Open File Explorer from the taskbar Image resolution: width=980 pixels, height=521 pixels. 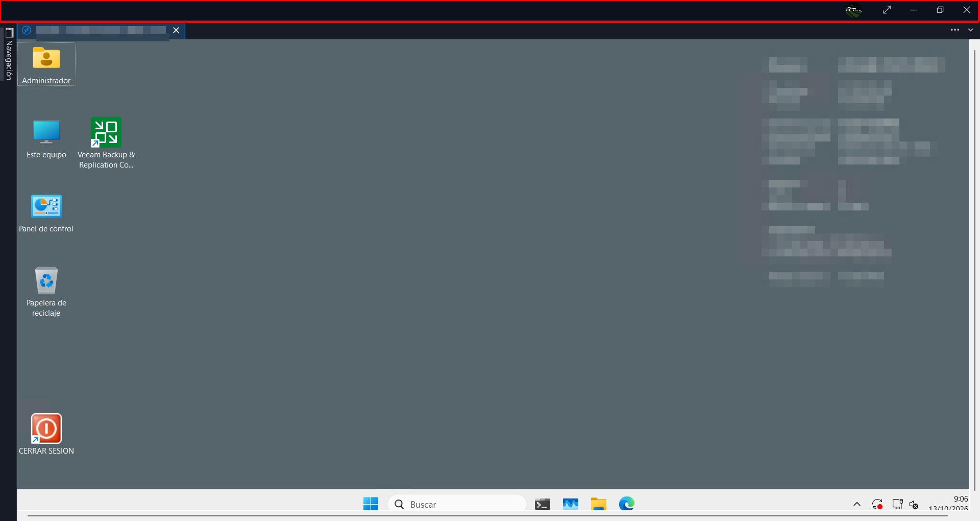[x=599, y=505]
